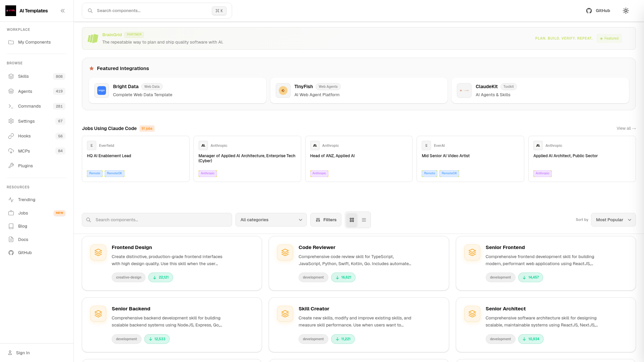Click the ClaudeKit logo icon
Viewport: 644px width, 362px height.
(464, 90)
